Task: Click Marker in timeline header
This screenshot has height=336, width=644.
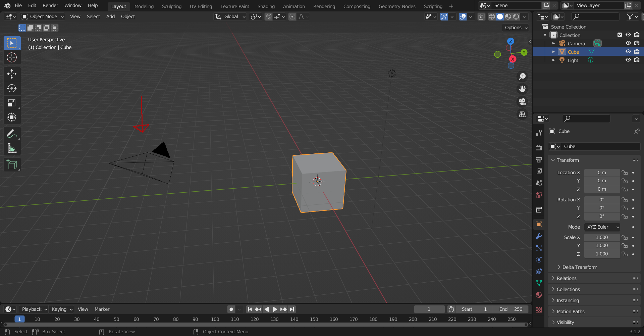Action: coord(102,309)
